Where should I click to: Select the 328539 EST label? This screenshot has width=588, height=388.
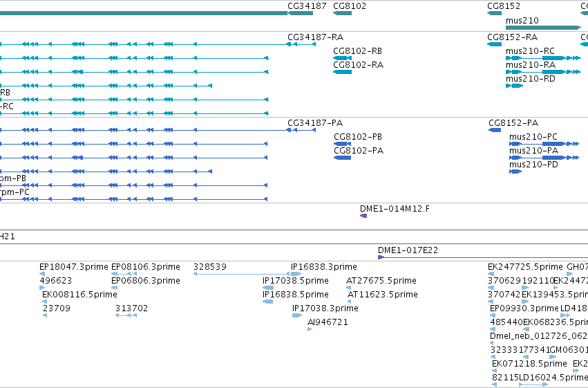pyautogui.click(x=210, y=267)
